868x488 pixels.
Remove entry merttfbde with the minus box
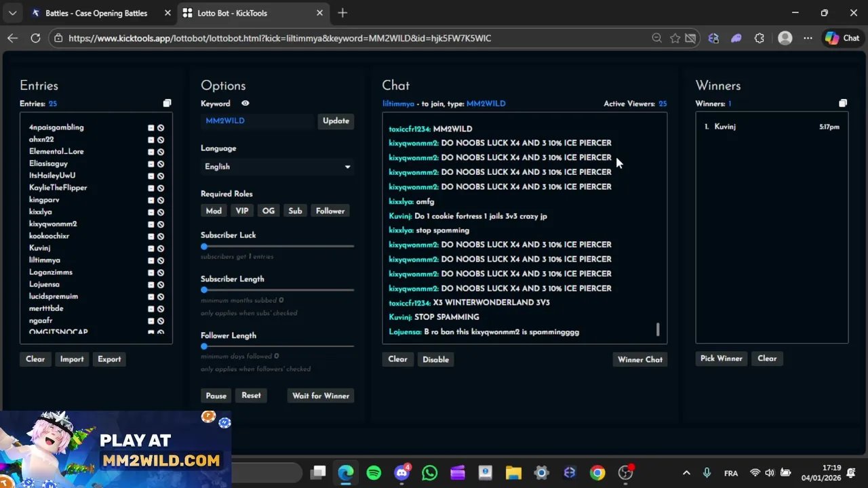click(x=151, y=308)
